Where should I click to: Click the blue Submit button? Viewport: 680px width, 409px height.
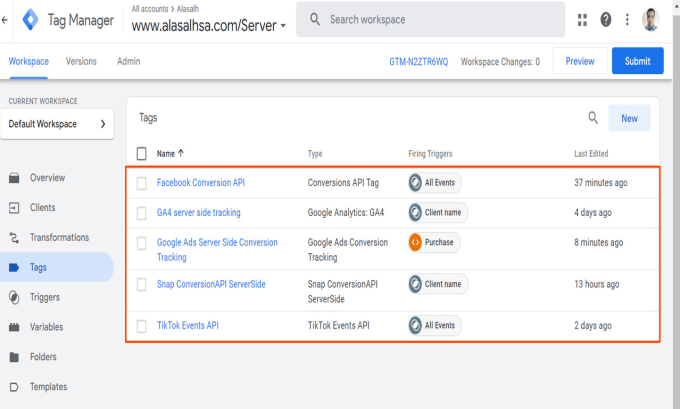pyautogui.click(x=638, y=61)
